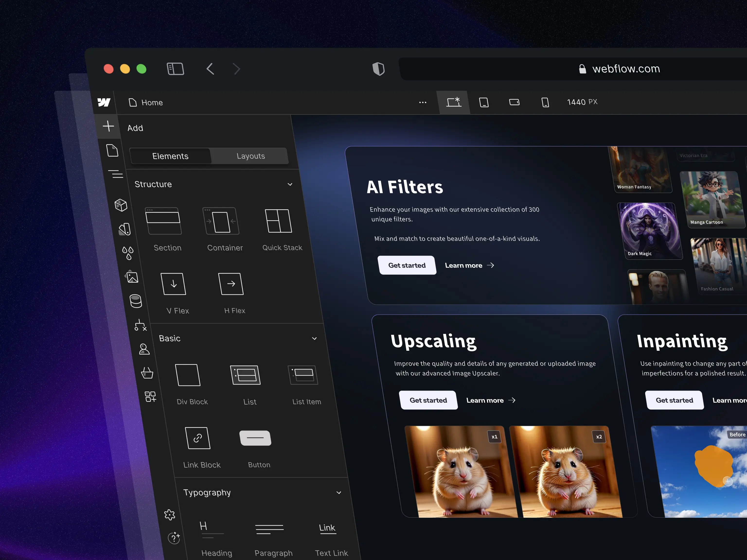Open the Navigator lines icon

coord(116,174)
